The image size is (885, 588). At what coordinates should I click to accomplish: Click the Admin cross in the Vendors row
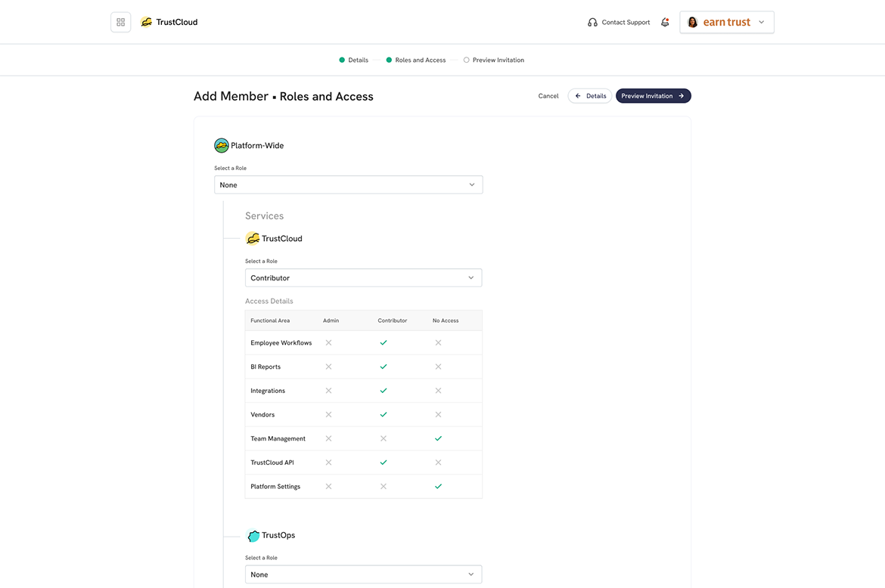click(x=328, y=414)
